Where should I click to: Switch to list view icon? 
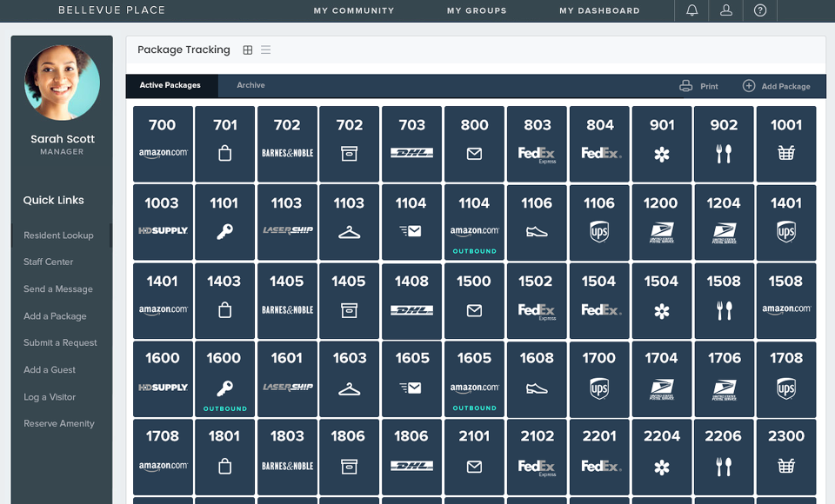(x=266, y=50)
